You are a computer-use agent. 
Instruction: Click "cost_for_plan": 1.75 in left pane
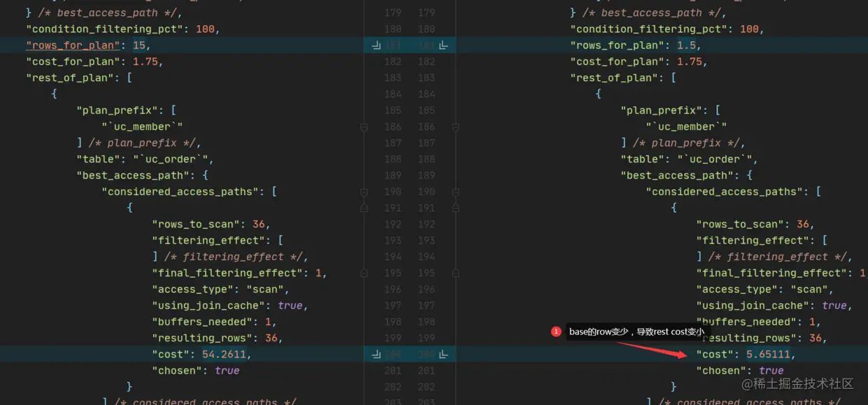(x=94, y=62)
